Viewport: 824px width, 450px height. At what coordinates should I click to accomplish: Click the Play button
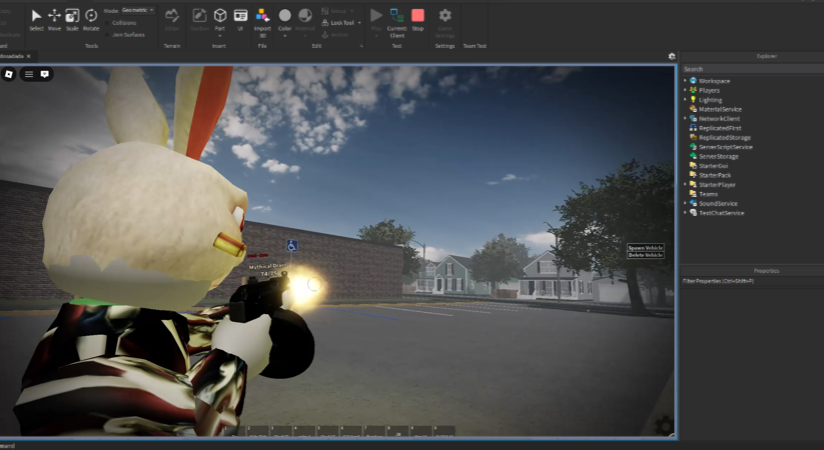coord(376,20)
